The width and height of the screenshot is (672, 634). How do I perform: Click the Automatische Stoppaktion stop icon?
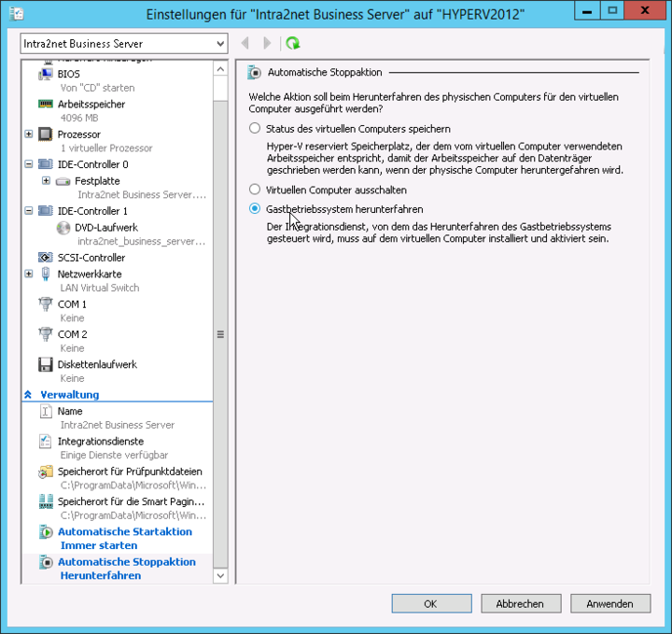[x=46, y=562]
